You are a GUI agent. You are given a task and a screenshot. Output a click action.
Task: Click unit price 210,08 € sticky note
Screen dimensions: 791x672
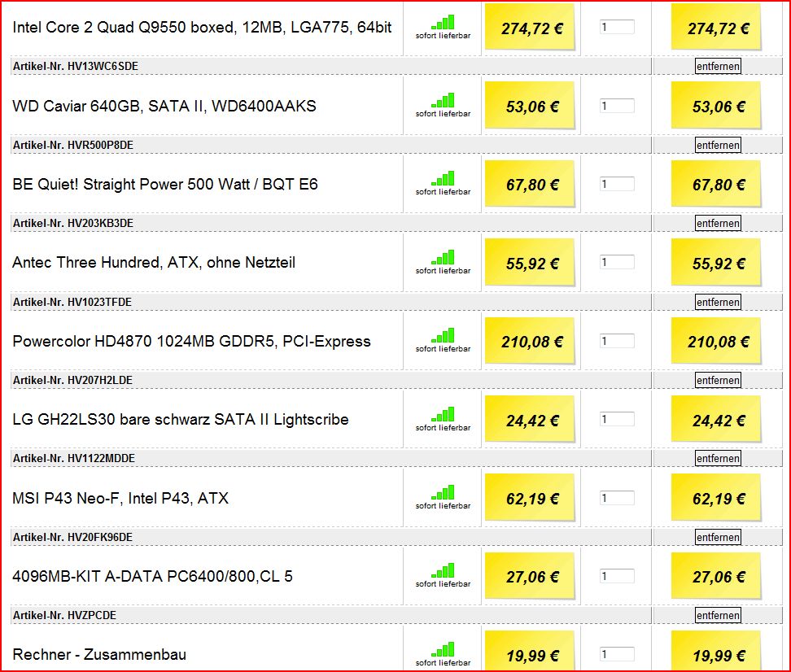point(530,341)
